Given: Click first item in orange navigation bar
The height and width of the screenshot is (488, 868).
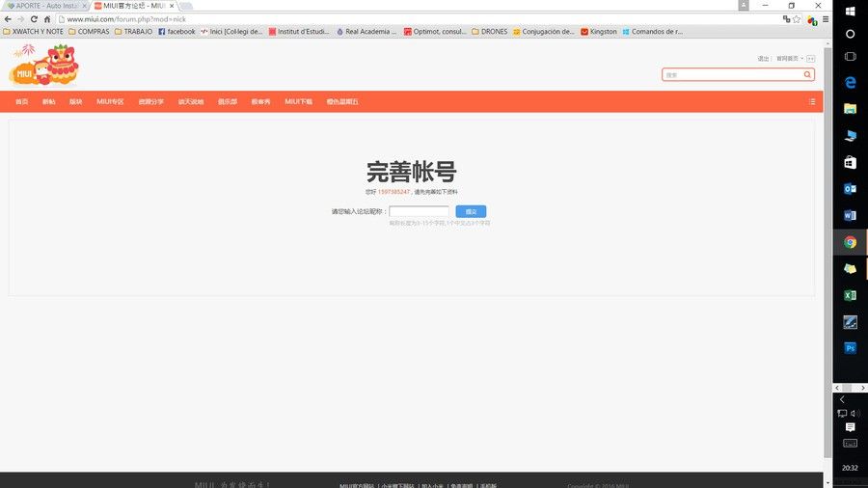Looking at the screenshot, I should click(x=21, y=102).
